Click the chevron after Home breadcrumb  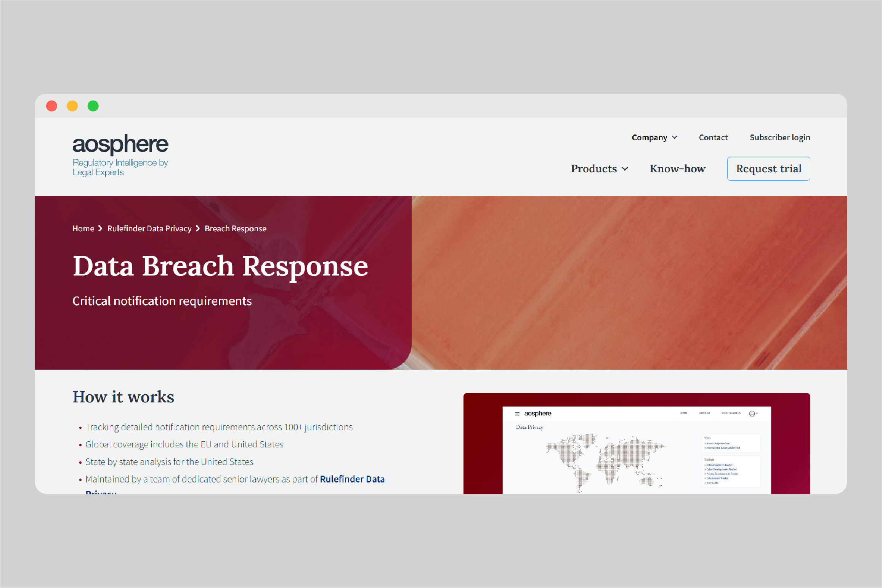100,229
